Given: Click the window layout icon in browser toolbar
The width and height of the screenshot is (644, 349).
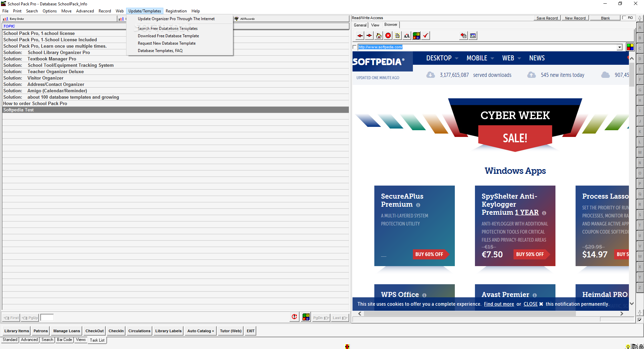Looking at the screenshot, I should point(473,36).
